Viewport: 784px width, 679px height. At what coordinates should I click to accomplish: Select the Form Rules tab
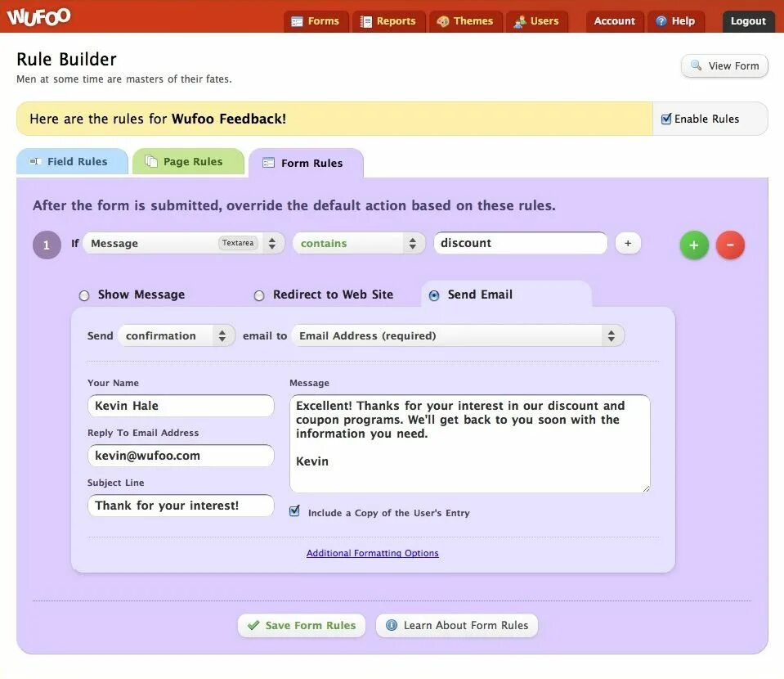coord(306,163)
